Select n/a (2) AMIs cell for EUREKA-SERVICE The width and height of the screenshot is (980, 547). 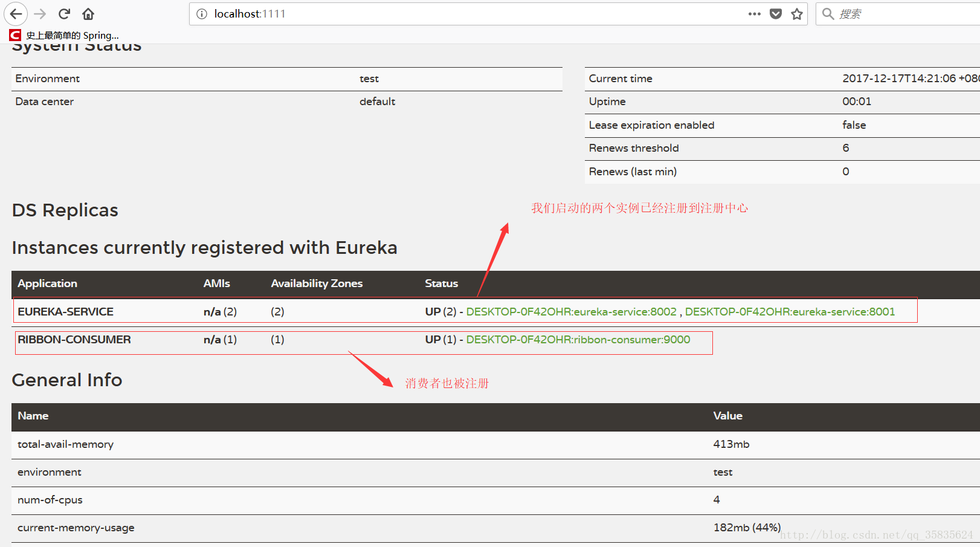(x=220, y=312)
